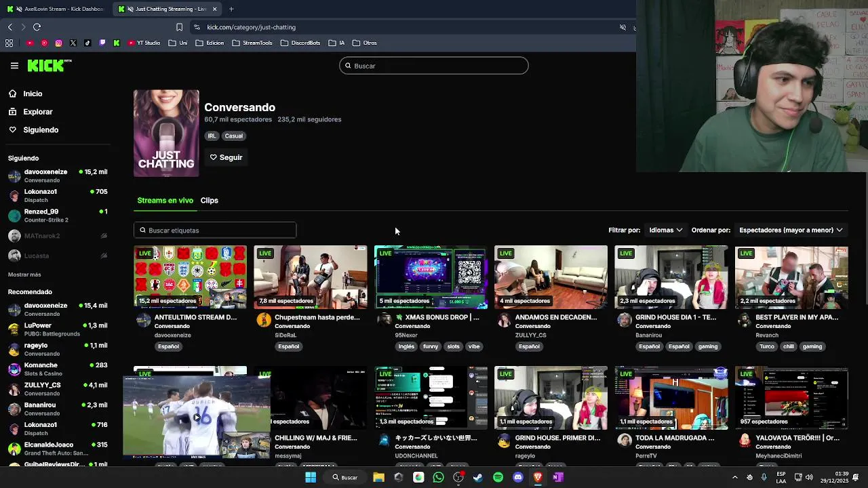Open YT Studio bookmark

coord(144,43)
